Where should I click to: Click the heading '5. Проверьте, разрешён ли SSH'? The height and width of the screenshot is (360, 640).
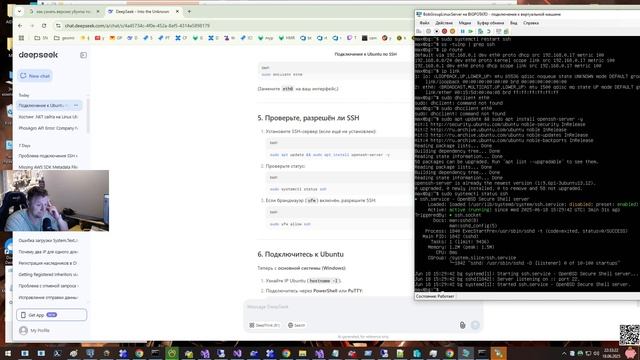[x=308, y=118]
